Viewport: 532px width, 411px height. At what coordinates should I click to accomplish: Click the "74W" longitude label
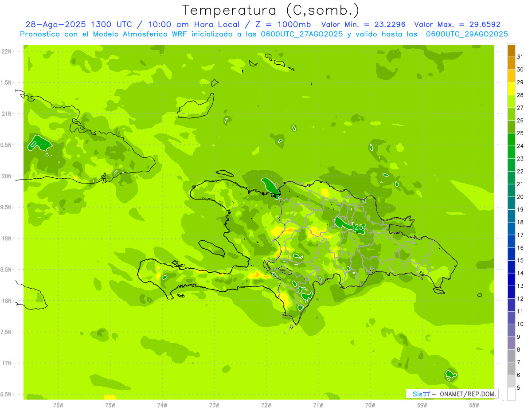point(162,405)
